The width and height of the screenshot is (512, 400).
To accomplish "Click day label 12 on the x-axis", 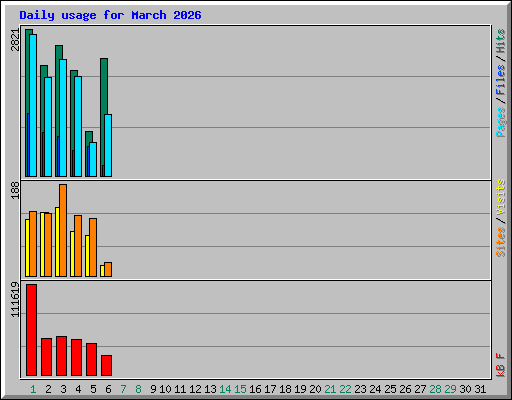I will click(195, 389).
